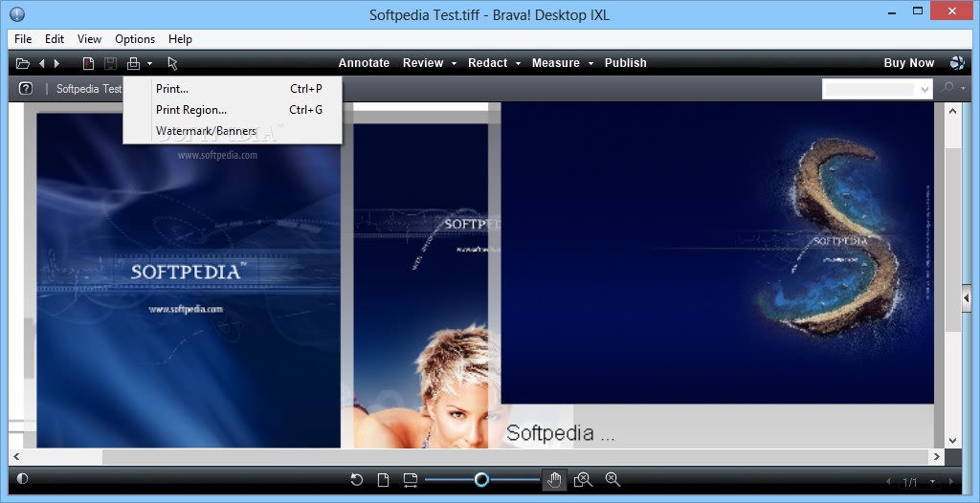Go to the next page arrow near 1/1
The height and width of the screenshot is (503, 980).
pyautogui.click(x=952, y=482)
